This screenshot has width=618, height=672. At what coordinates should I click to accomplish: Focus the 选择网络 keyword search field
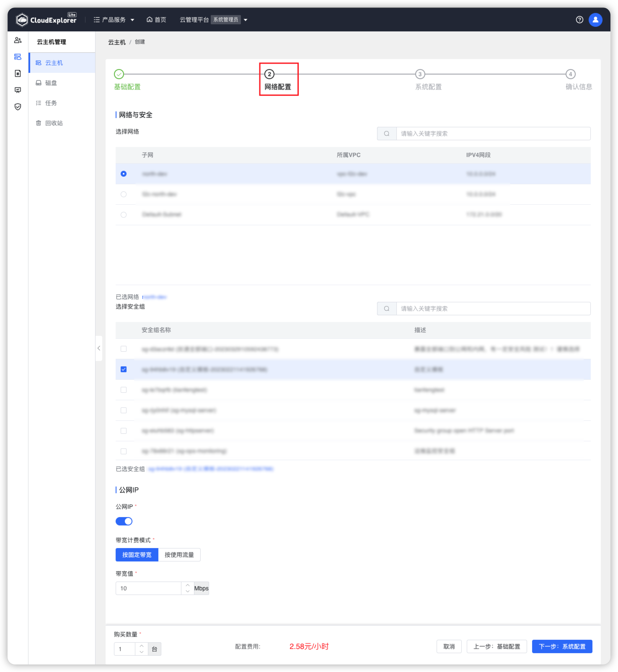[x=493, y=134]
